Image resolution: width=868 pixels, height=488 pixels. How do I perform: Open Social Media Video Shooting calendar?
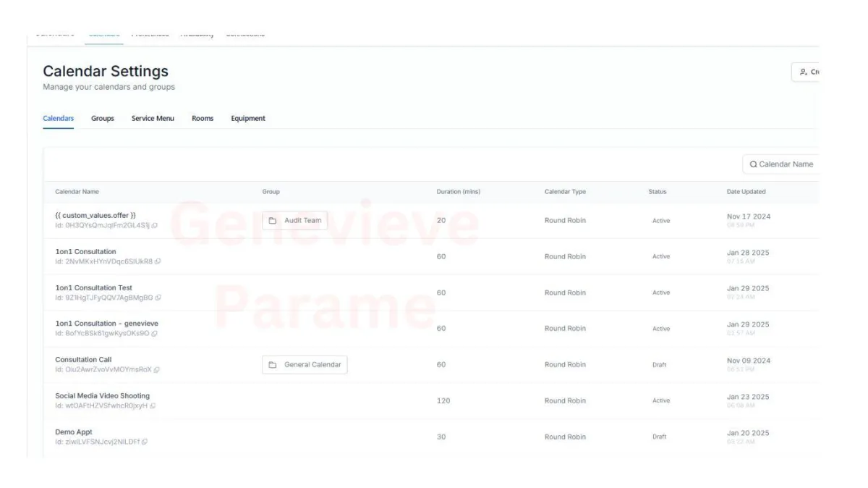(103, 396)
